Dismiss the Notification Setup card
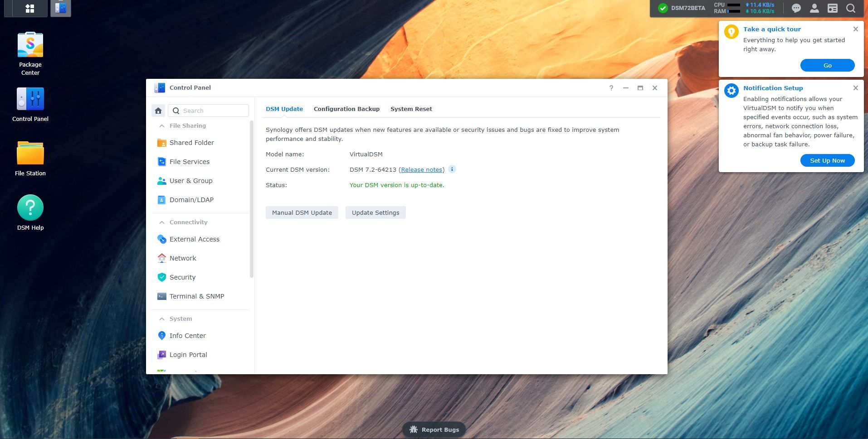 click(855, 88)
